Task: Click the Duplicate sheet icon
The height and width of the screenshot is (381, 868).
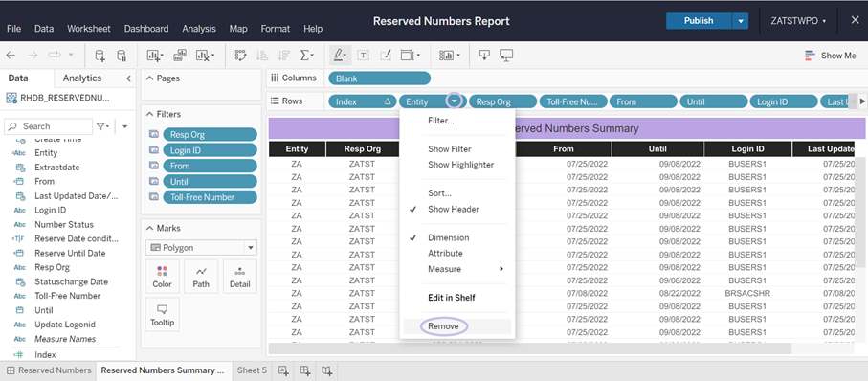Action: (180, 56)
